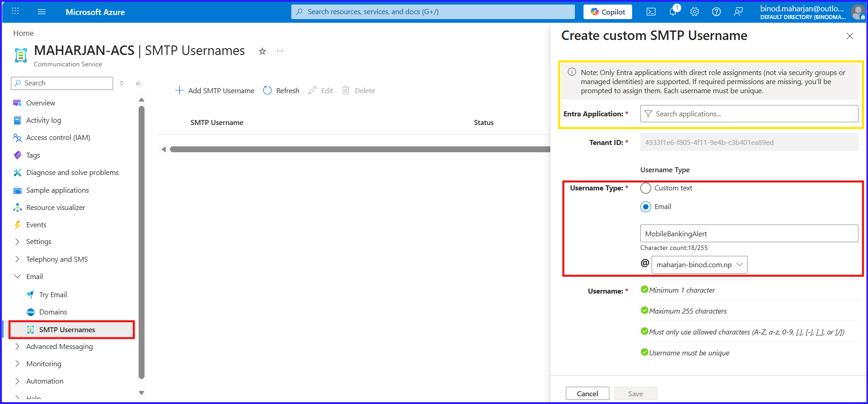Screen dimensions: 868x404
Task: Open the Azure portal apps grid icon
Action: point(15,11)
